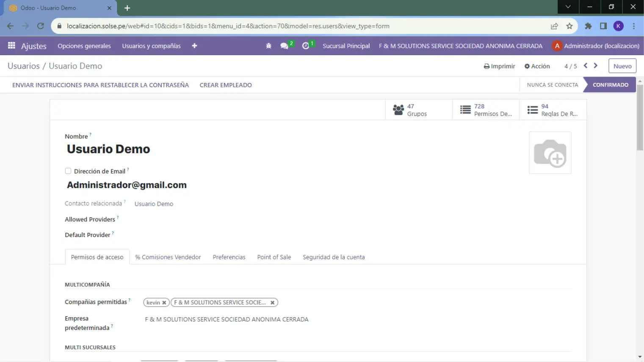The height and width of the screenshot is (362, 644).
Task: Remove F & M SOLUTIONS company tag
Action: [272, 303]
